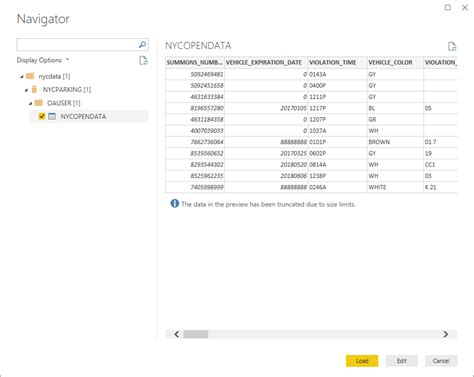Click the violation time cell 0400P
Screen dimensions: 474x377
coord(338,85)
